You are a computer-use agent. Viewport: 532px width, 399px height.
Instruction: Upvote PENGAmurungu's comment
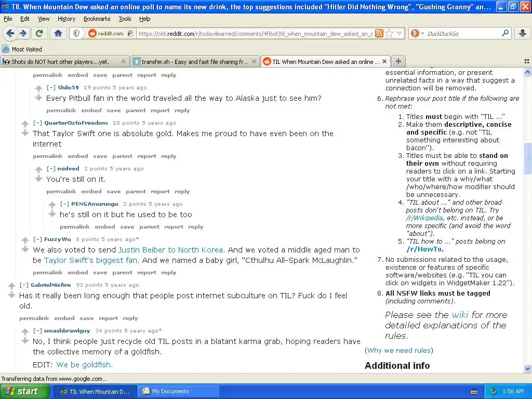pos(52,205)
